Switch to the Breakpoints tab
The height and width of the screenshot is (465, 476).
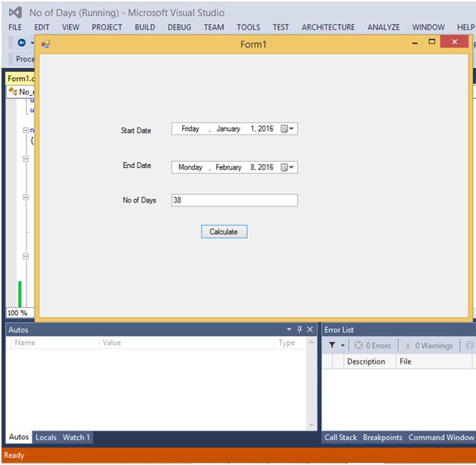[x=382, y=437]
